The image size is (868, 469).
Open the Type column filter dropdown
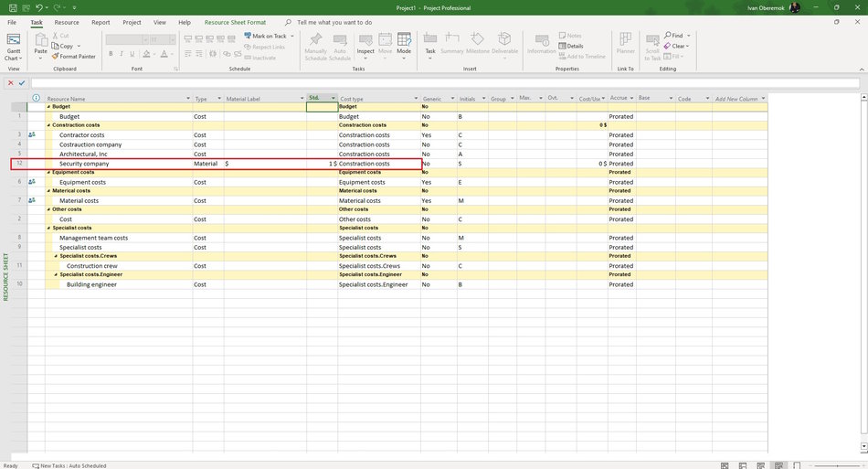tap(219, 99)
